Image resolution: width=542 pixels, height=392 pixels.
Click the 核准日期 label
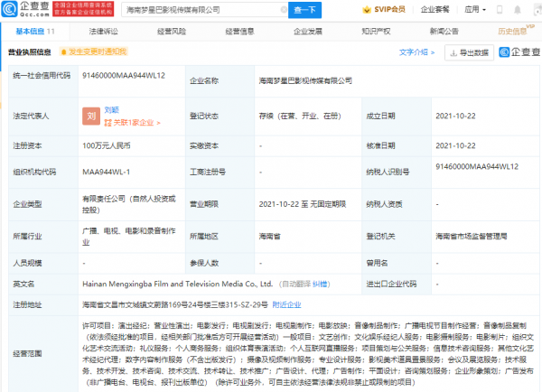click(380, 146)
